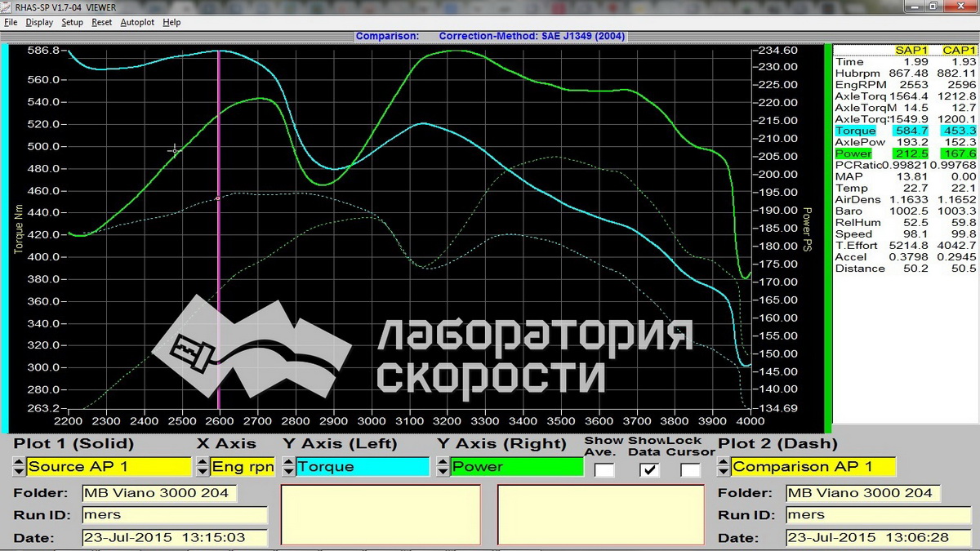
Task: Click the CAP1 power value 167.6
Action: click(x=960, y=153)
